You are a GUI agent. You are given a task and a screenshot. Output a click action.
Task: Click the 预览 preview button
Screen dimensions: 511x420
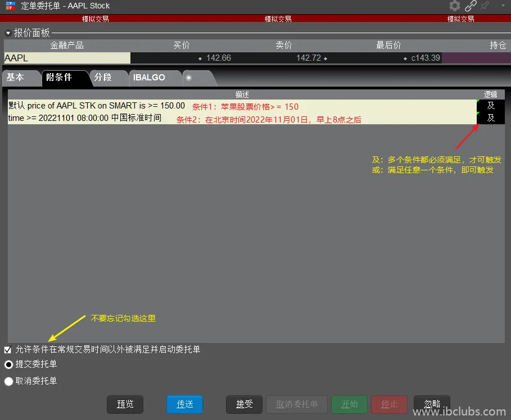(125, 404)
